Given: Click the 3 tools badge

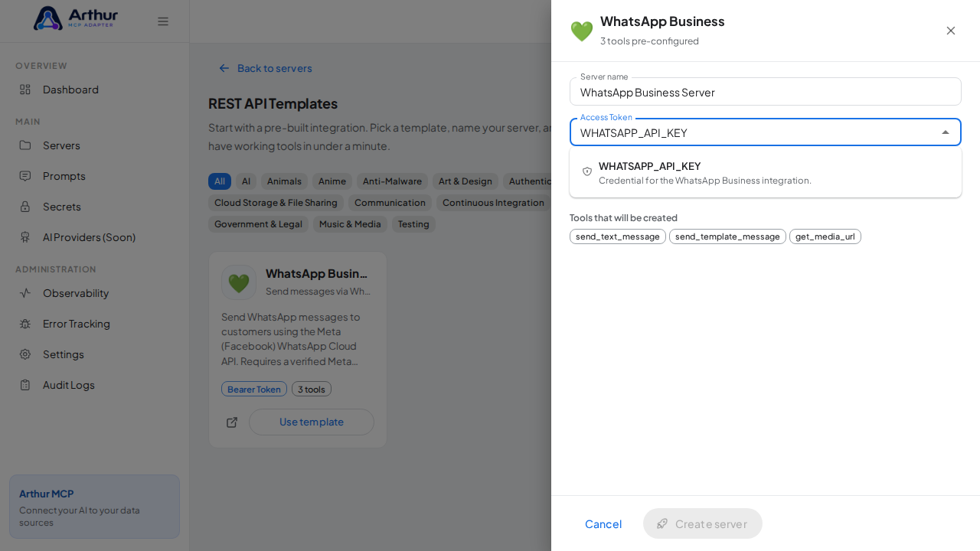Looking at the screenshot, I should (x=312, y=389).
